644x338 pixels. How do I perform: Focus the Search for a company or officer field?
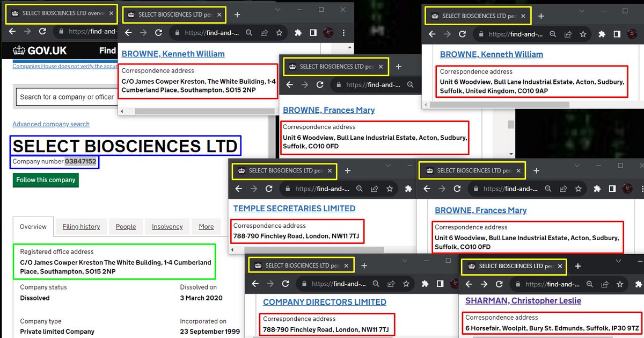tap(67, 97)
